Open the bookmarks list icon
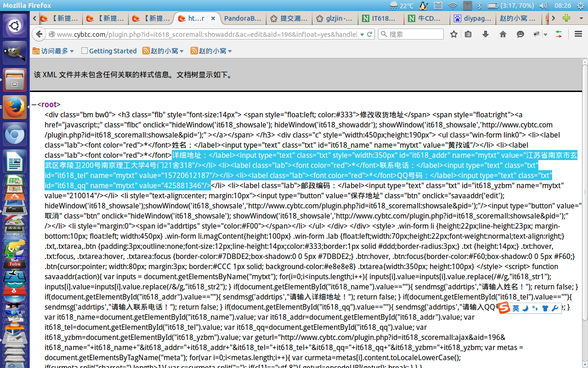 (468, 34)
